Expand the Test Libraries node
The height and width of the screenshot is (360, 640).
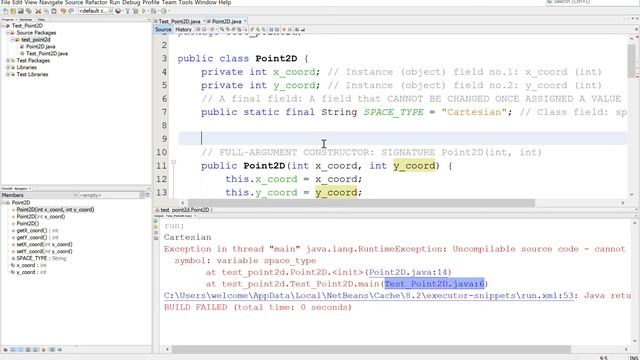8,74
